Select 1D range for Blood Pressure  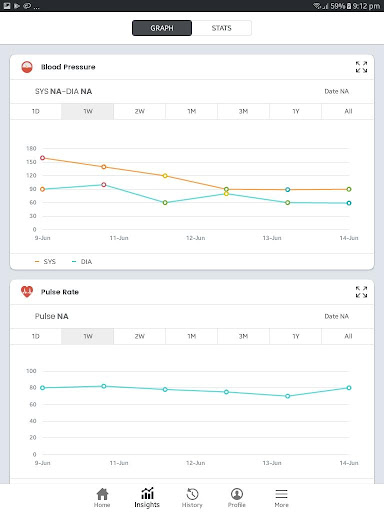[36, 111]
